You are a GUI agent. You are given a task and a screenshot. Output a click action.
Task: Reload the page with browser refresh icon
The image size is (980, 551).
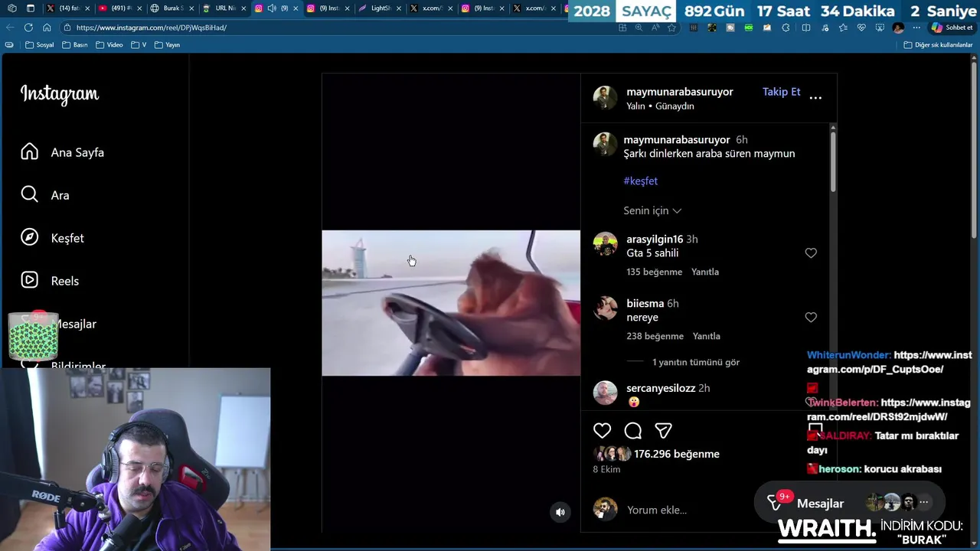tap(28, 28)
